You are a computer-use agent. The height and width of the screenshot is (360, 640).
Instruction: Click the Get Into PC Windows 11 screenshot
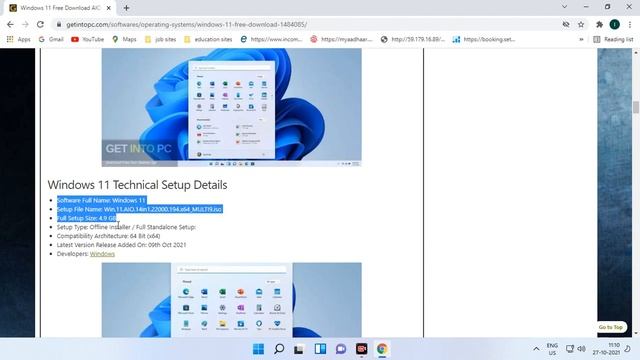(x=231, y=107)
